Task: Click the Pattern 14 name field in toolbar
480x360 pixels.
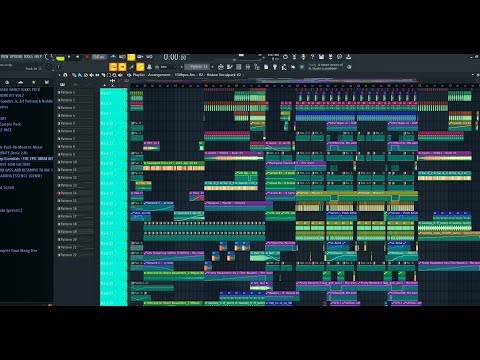Action: (x=197, y=67)
